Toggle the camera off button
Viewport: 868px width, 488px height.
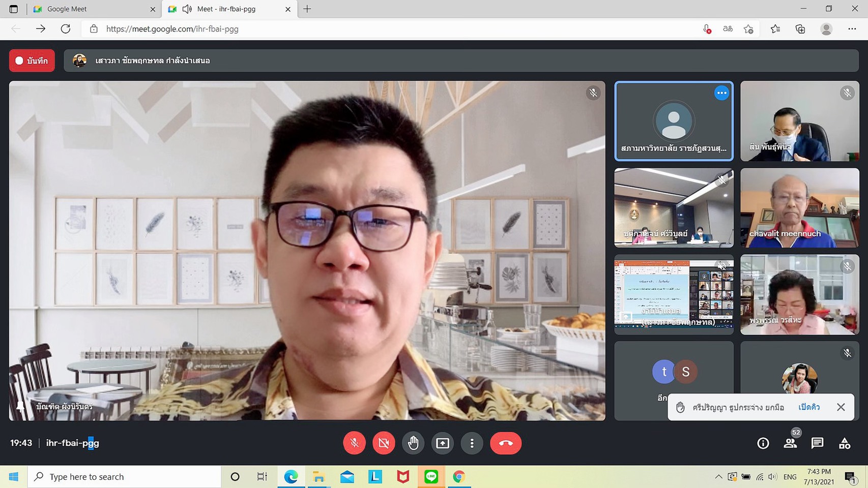(384, 443)
